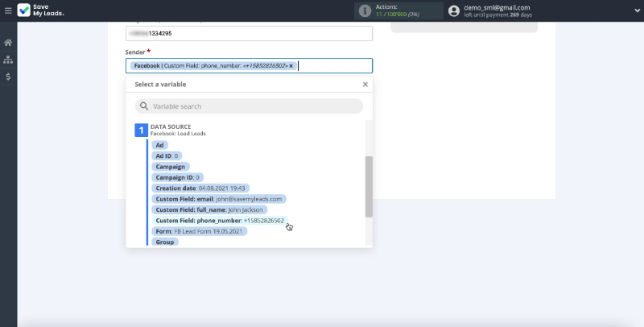Click the variable list scrollbar thumb
Screen dimensions: 644x327
tap(369, 187)
